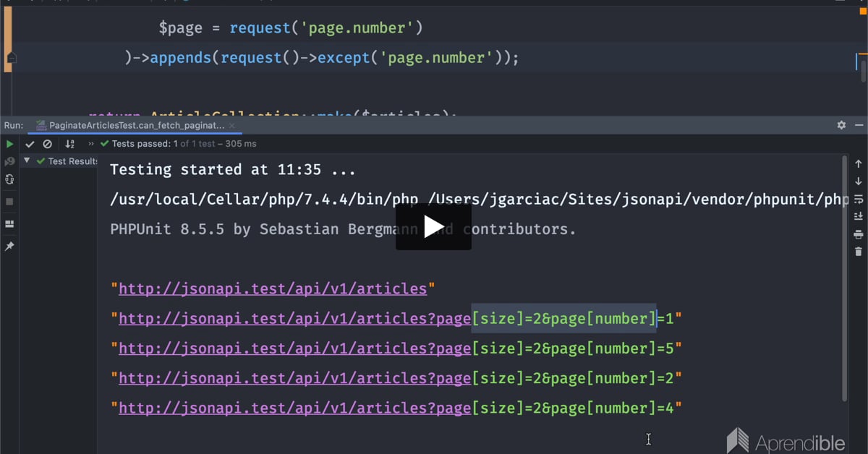Toggle soft-wrap in console

coord(859,199)
